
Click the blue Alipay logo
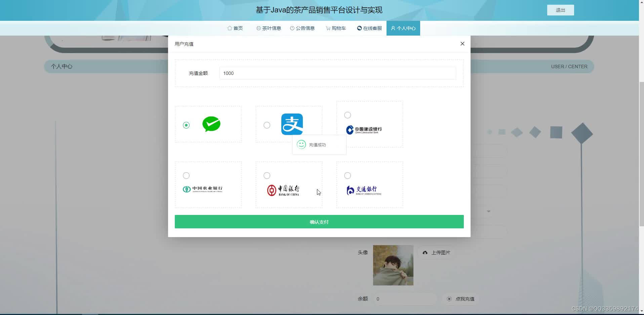click(292, 124)
